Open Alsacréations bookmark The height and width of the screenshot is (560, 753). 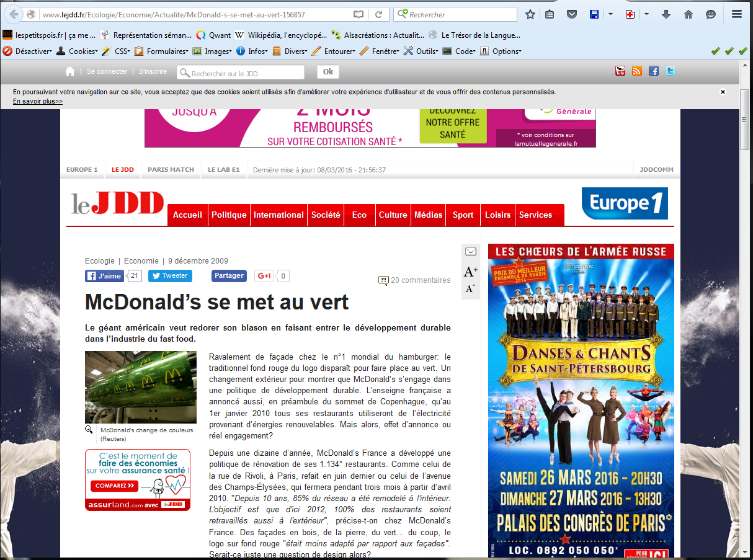point(378,35)
